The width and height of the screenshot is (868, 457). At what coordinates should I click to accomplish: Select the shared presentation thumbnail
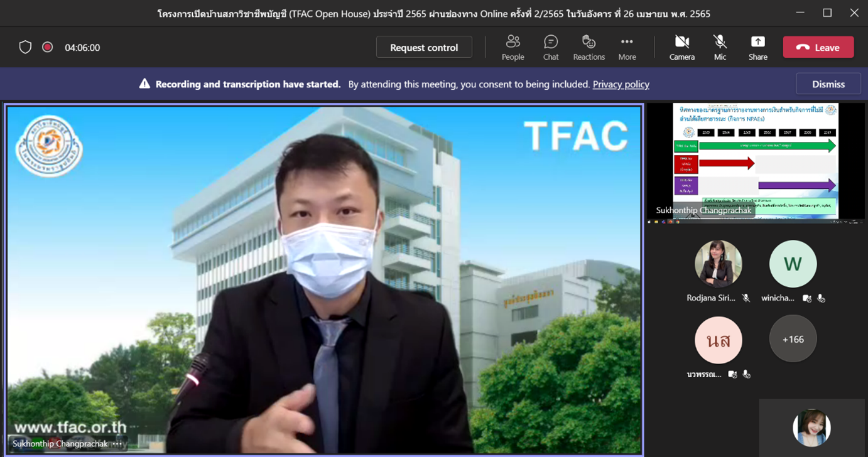click(756, 161)
